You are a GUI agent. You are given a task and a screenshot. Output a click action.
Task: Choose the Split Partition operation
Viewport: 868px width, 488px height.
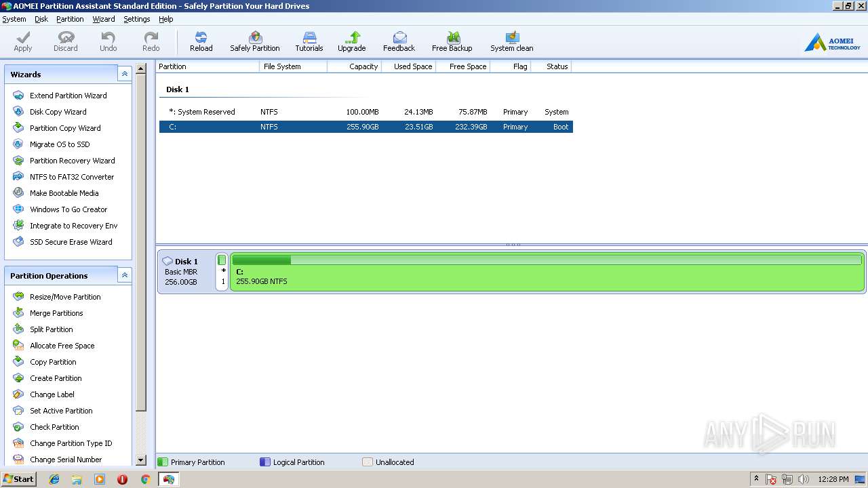(51, 329)
